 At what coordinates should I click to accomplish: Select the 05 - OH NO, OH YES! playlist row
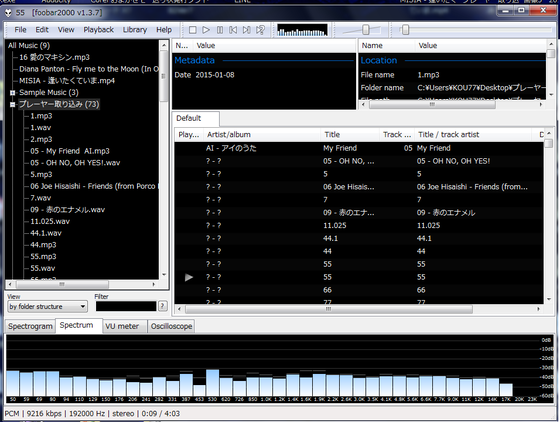tap(359, 161)
